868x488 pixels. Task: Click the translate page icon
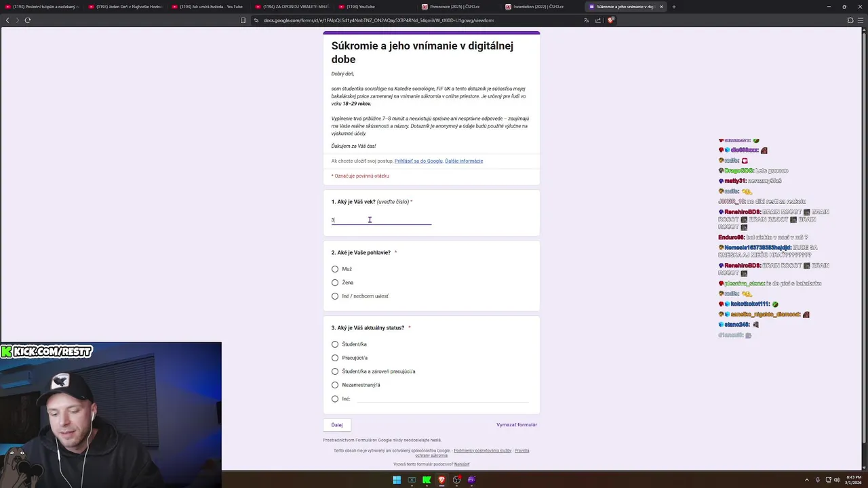pyautogui.click(x=587, y=20)
